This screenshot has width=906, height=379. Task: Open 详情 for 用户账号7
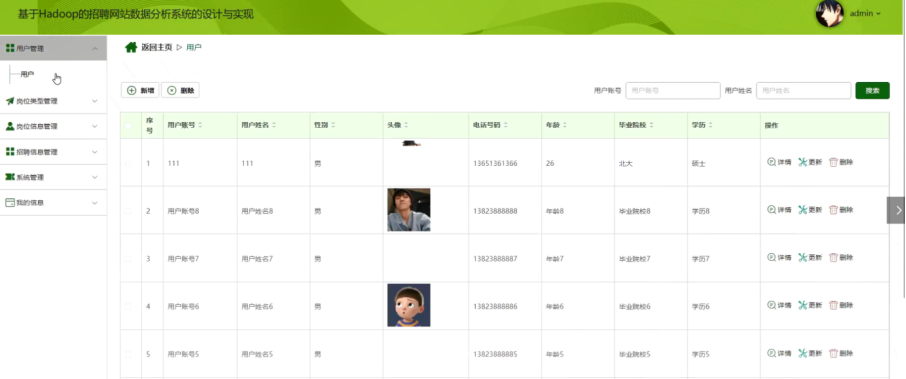point(779,257)
